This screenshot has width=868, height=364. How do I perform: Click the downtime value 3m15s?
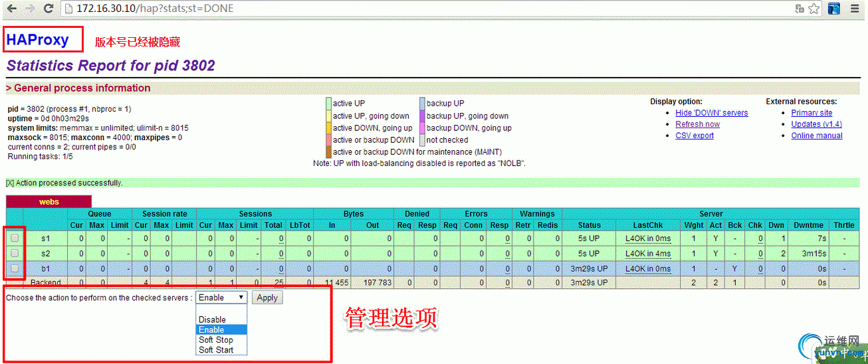tap(814, 253)
